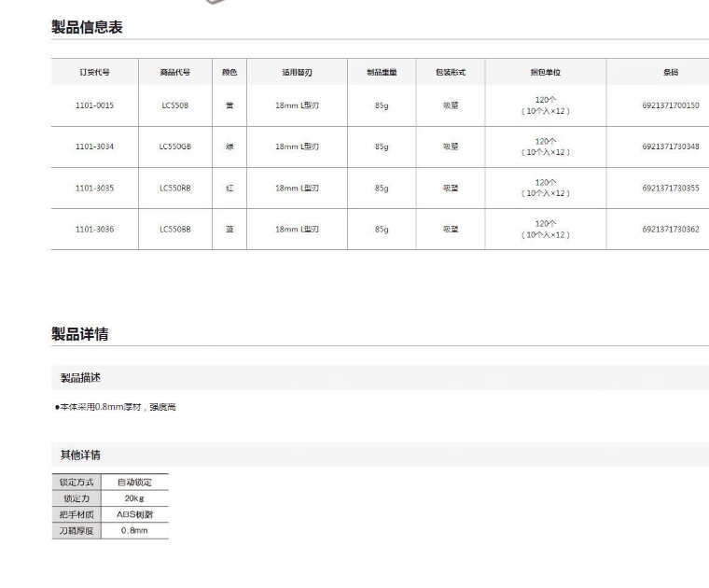Click the 制品信息表 section heading
709x588 pixels.
tap(87, 27)
